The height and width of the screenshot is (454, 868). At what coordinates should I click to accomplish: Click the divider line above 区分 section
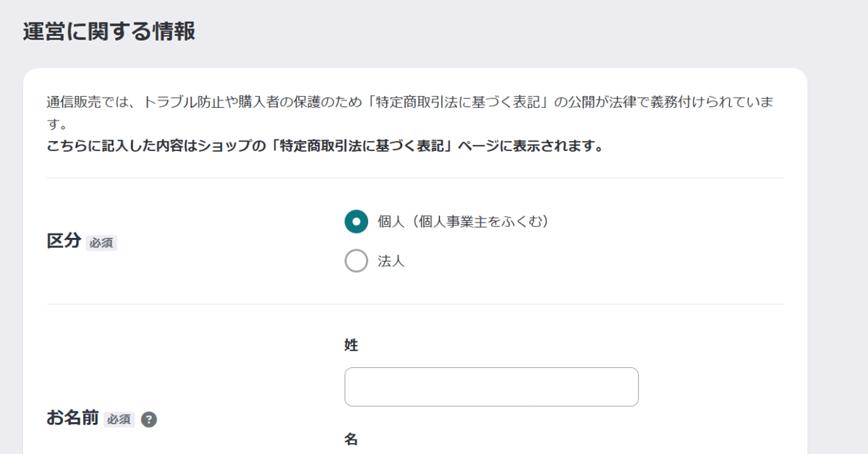414,178
